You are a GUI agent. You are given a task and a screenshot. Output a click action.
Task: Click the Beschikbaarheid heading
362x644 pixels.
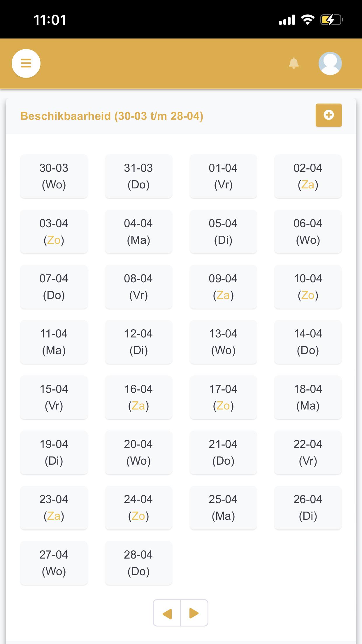coord(112,116)
